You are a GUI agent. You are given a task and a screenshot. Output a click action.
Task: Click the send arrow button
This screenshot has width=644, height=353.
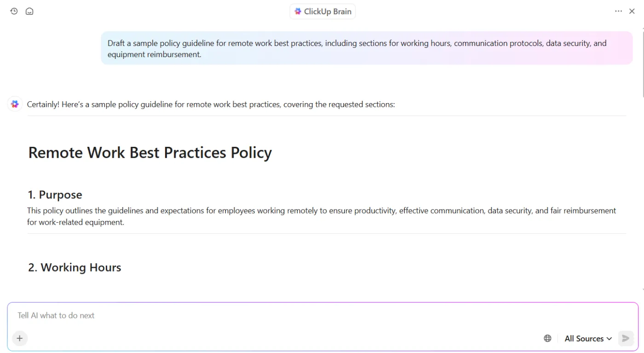tap(626, 338)
